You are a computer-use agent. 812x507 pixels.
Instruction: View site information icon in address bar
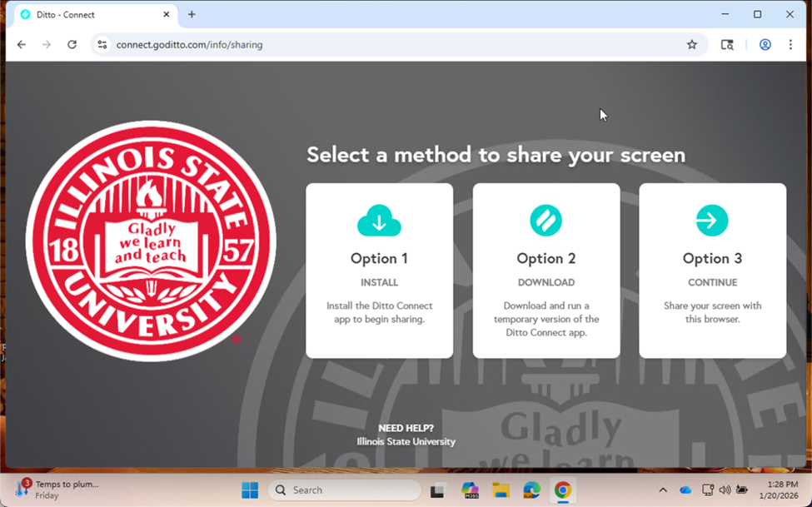(102, 44)
